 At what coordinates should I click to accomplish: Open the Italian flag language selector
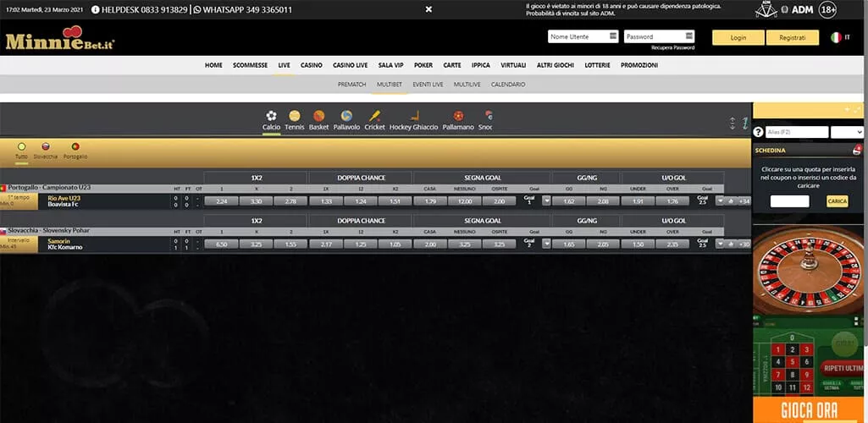836,37
